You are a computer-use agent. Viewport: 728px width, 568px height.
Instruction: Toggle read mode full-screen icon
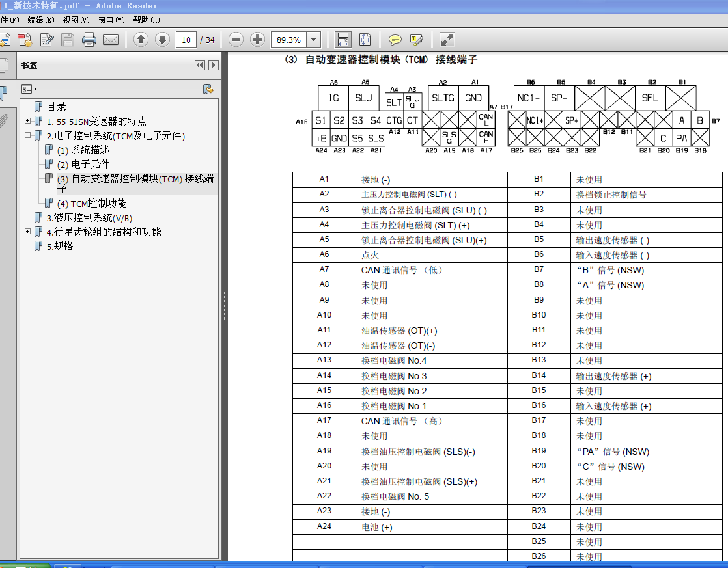click(x=447, y=40)
